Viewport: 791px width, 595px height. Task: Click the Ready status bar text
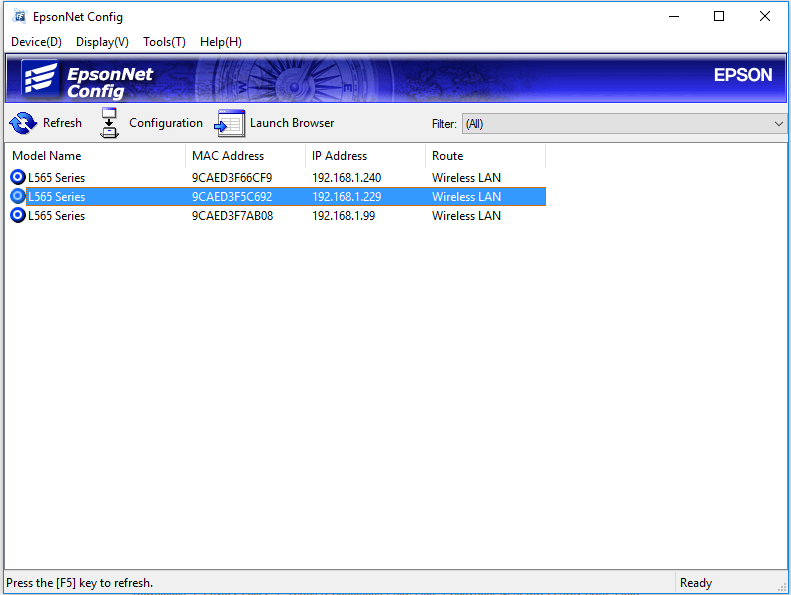696,583
